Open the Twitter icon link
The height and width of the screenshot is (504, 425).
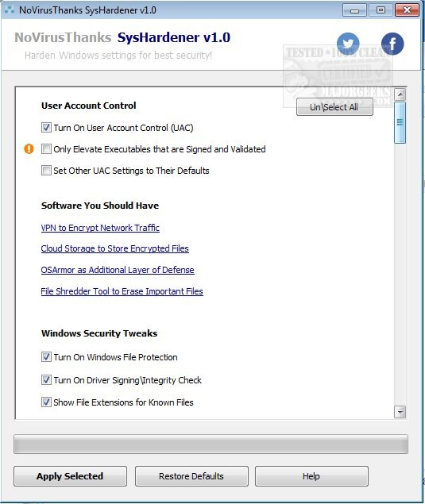pyautogui.click(x=348, y=44)
